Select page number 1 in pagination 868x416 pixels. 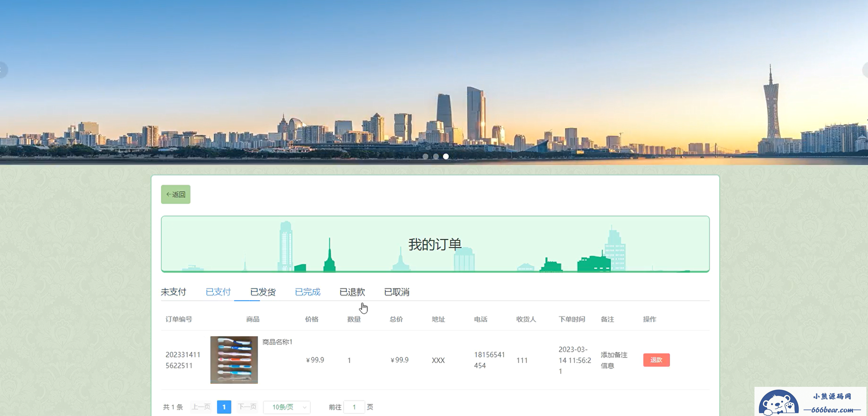tap(224, 407)
